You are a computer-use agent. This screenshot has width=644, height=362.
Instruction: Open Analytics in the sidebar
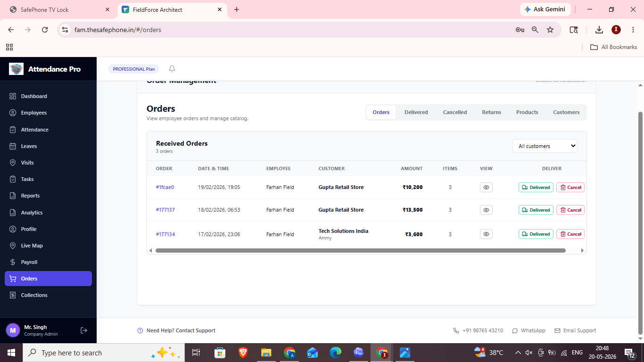[x=48, y=213]
